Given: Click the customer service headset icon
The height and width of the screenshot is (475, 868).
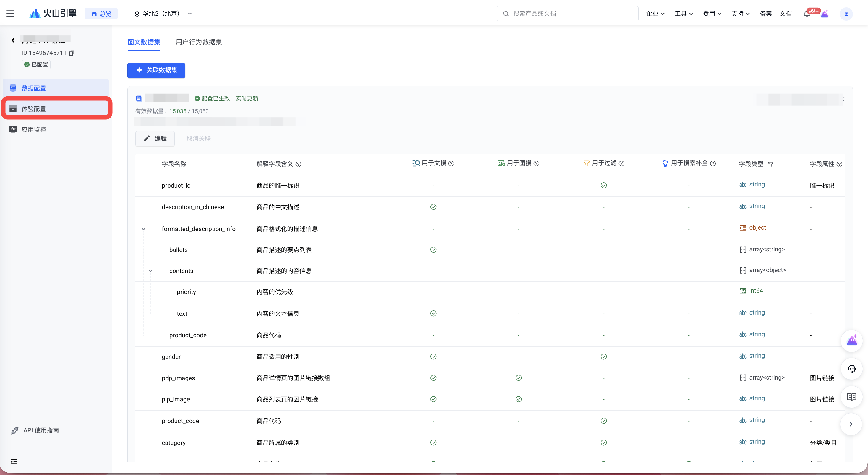Looking at the screenshot, I should 851,369.
